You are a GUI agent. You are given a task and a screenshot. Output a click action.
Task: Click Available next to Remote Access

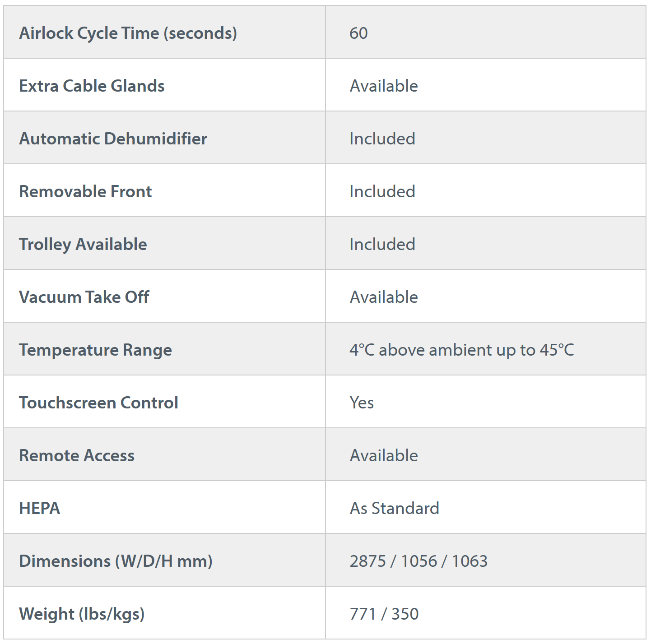384,455
